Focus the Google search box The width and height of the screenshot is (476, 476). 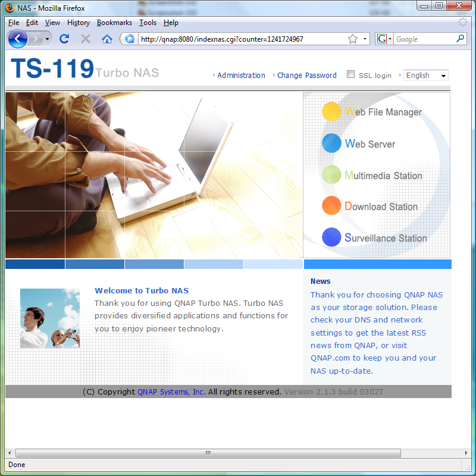click(424, 39)
